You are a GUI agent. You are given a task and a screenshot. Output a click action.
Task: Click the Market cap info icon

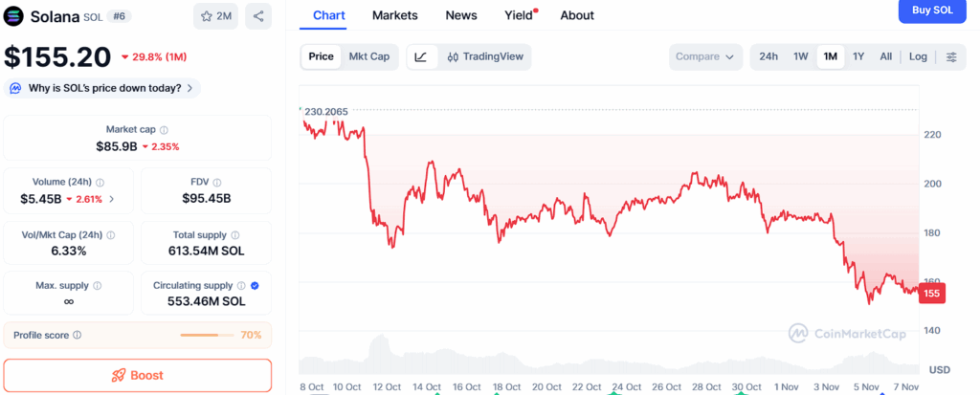click(164, 130)
